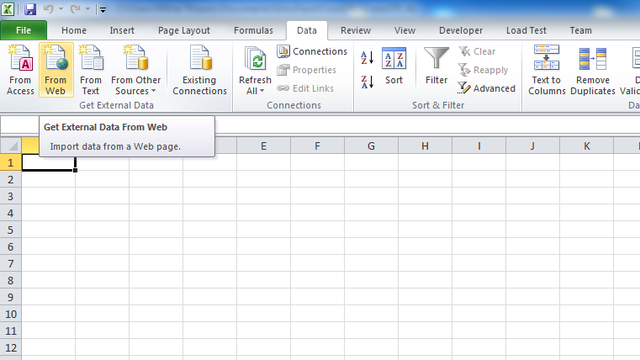The height and width of the screenshot is (360, 640).
Task: Select column I header
Action: pos(479,146)
